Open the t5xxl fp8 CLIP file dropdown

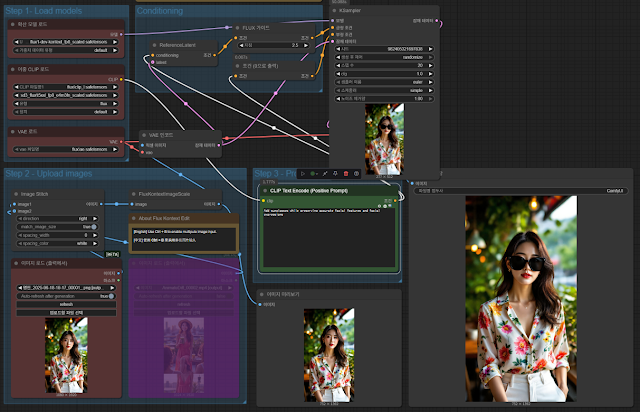pyautogui.click(x=66, y=95)
